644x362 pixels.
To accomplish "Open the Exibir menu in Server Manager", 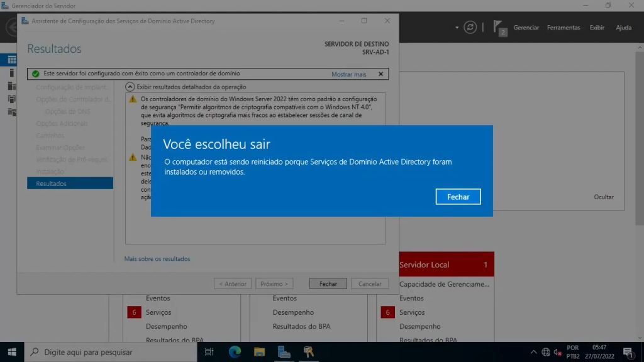I will (x=597, y=28).
